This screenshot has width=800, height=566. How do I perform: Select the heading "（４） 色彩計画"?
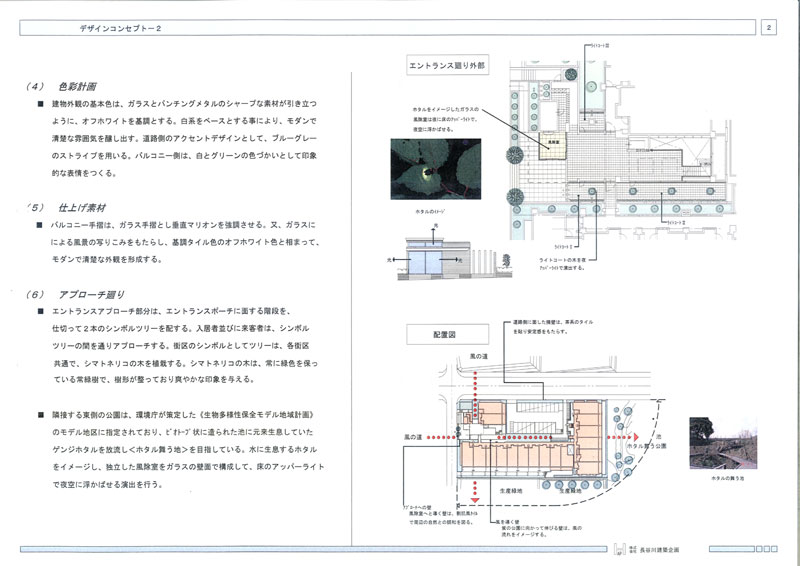61,86
